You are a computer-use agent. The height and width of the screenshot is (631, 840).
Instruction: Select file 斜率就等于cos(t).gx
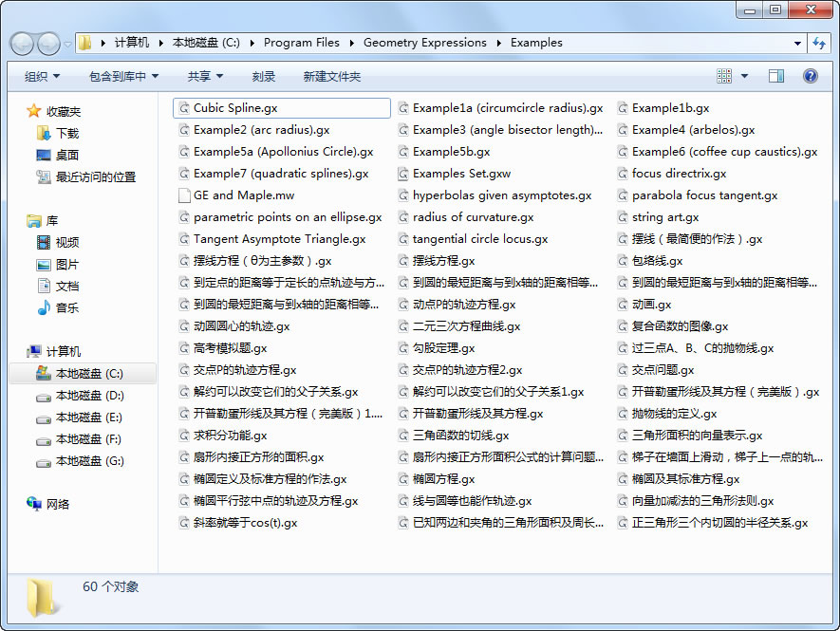(x=238, y=523)
